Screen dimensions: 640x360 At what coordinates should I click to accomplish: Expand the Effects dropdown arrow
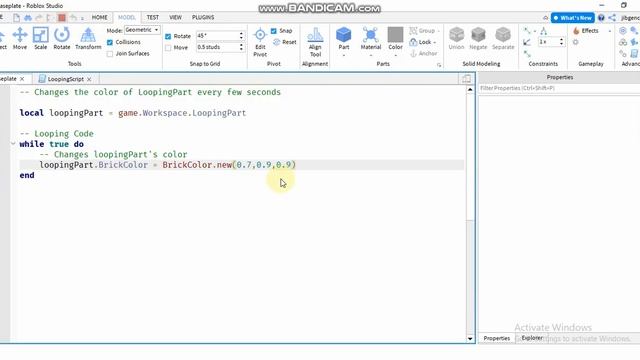point(610,31)
